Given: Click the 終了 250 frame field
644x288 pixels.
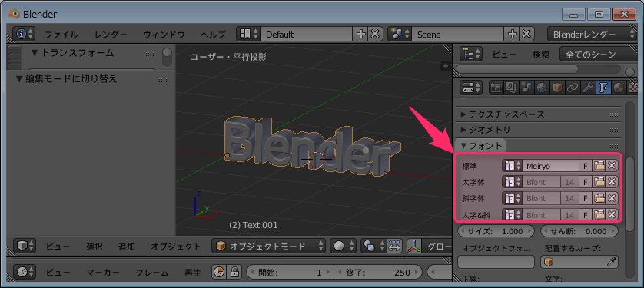Looking at the screenshot, I should pyautogui.click(x=378, y=273).
